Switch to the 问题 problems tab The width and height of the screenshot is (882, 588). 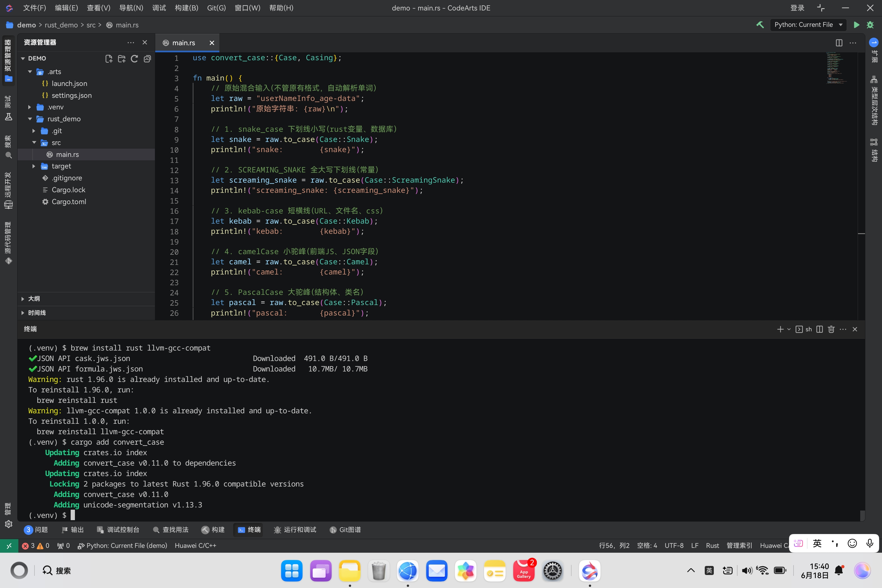pyautogui.click(x=36, y=530)
